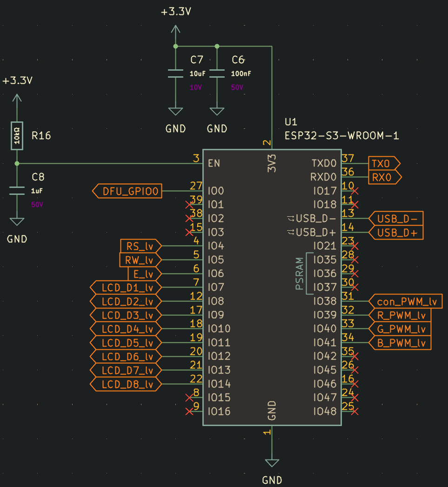Viewport: 448px width, 487px height.
Task: Select the USB_D+ global label
Action: pos(396,233)
